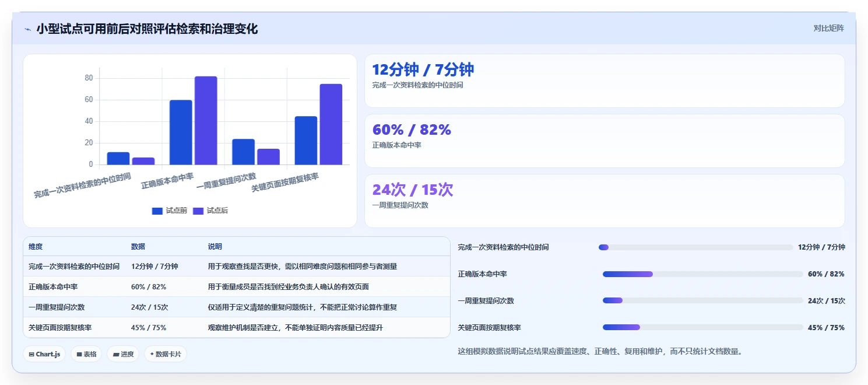Click the 试点后 bar for 正确版本命中率
The height and width of the screenshot is (385, 868).
206,121
